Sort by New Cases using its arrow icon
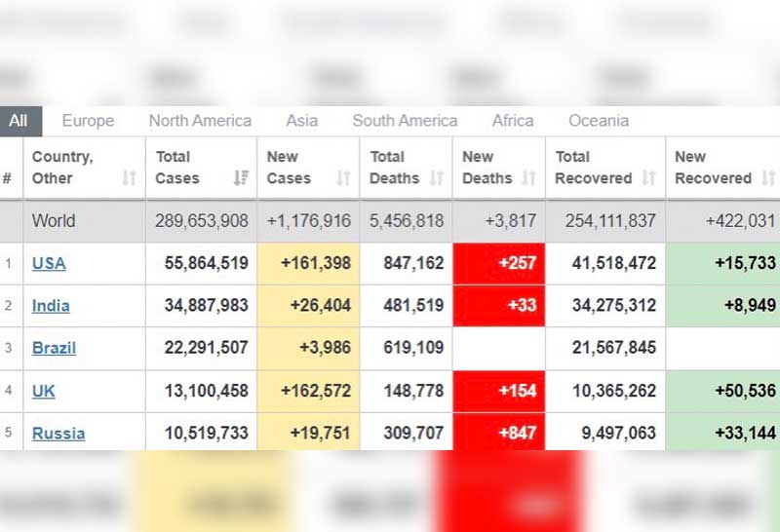Viewport: 780px width, 532px height. (342, 178)
